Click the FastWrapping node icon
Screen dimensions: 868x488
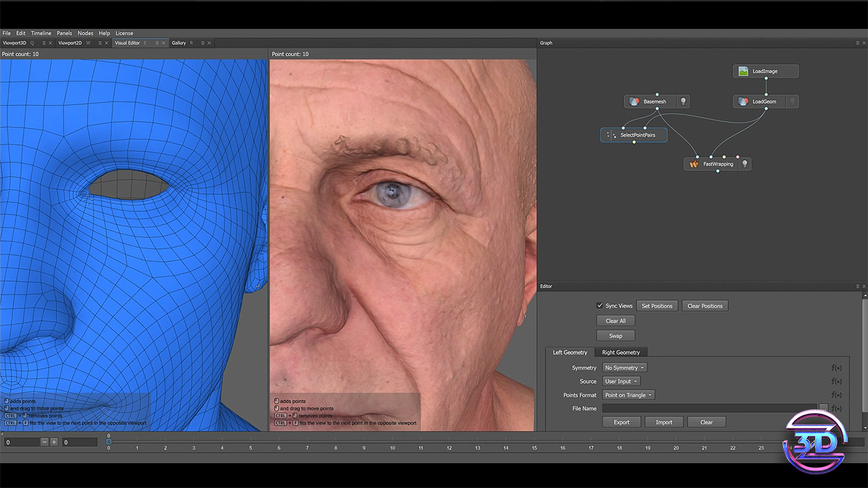(x=694, y=164)
